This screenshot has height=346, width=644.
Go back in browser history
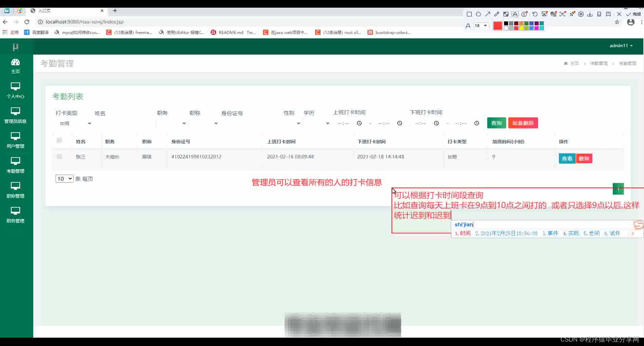point(5,22)
